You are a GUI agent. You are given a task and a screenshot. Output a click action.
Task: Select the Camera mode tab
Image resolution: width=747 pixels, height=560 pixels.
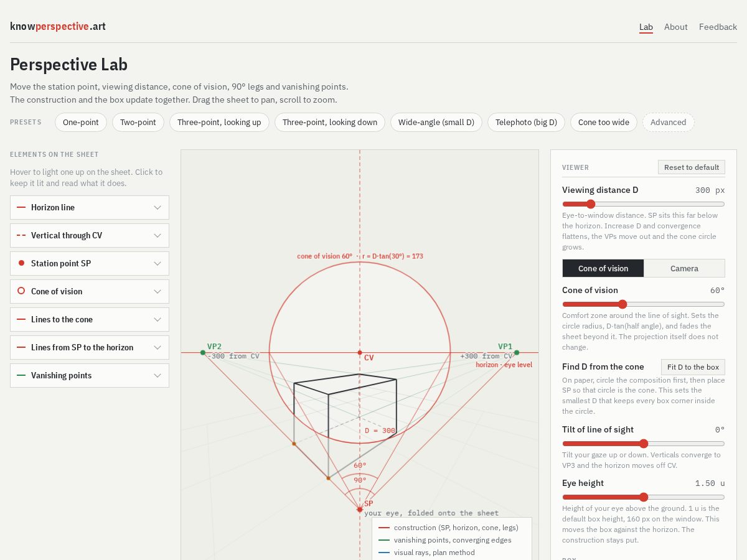684,268
